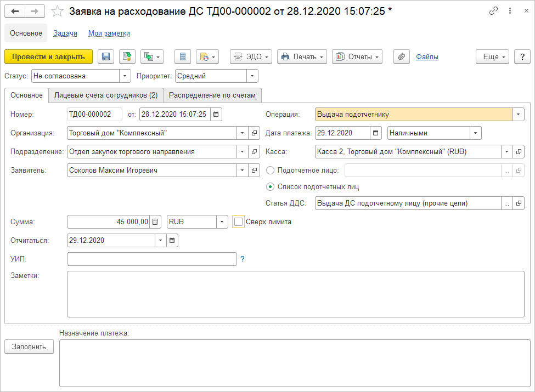Click into Назначение платежа text area
This screenshot has height=392, width=535.
295,363
